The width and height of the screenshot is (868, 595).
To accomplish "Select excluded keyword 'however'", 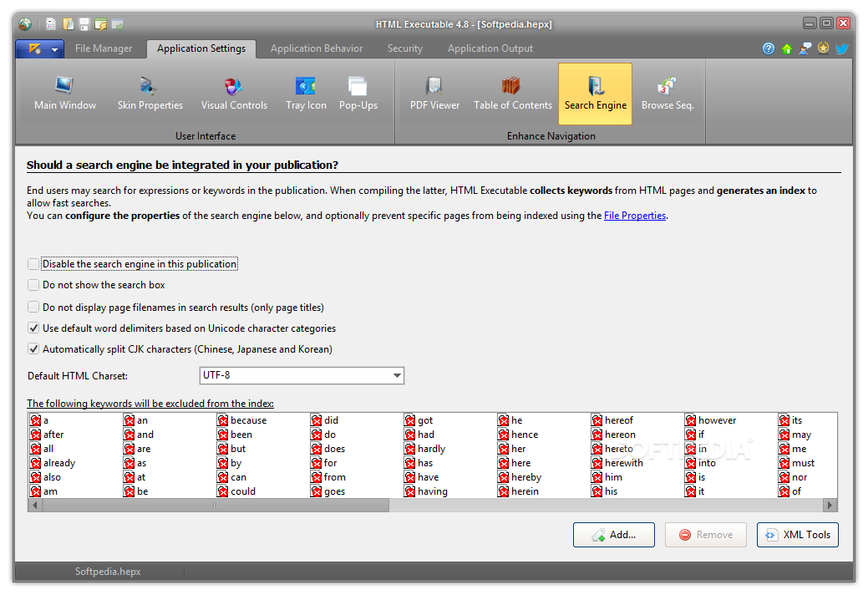I will pos(718,420).
